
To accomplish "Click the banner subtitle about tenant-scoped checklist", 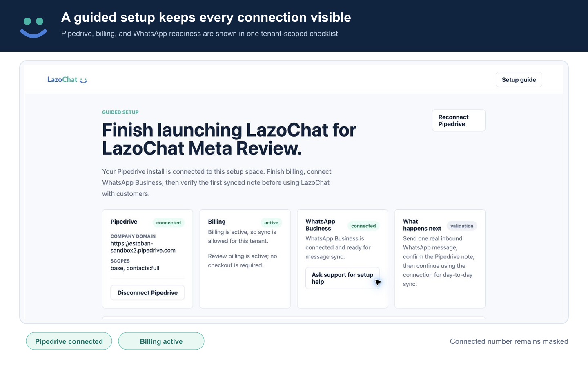I will 200,34.
